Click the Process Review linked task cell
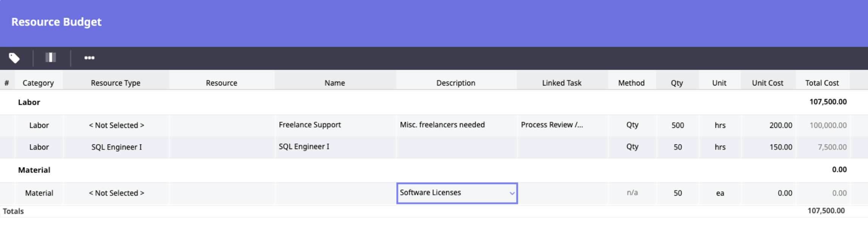 pyautogui.click(x=552, y=125)
